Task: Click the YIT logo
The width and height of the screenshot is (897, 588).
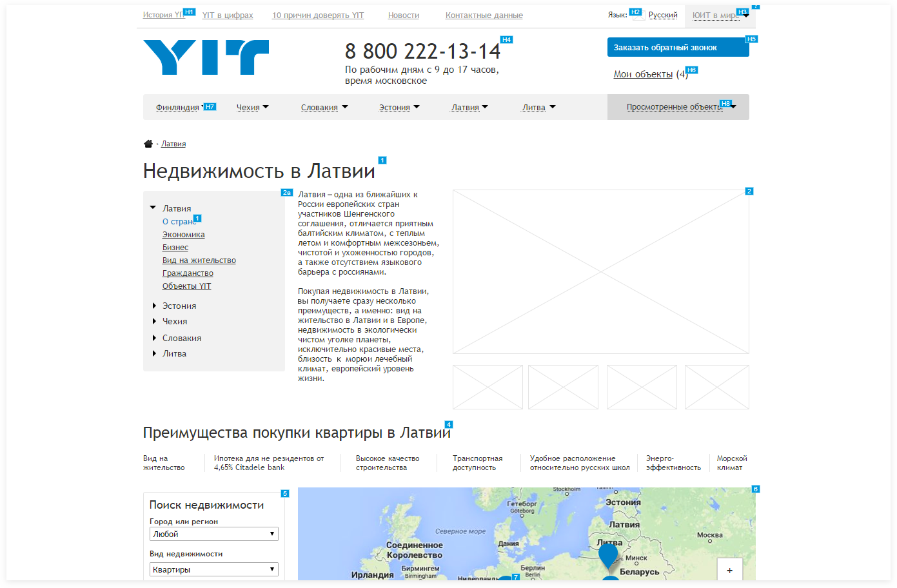Action: tap(206, 57)
